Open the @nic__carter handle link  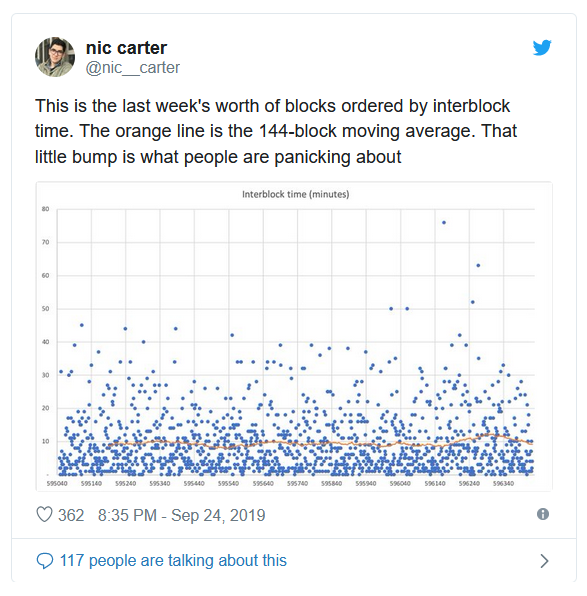click(x=133, y=68)
